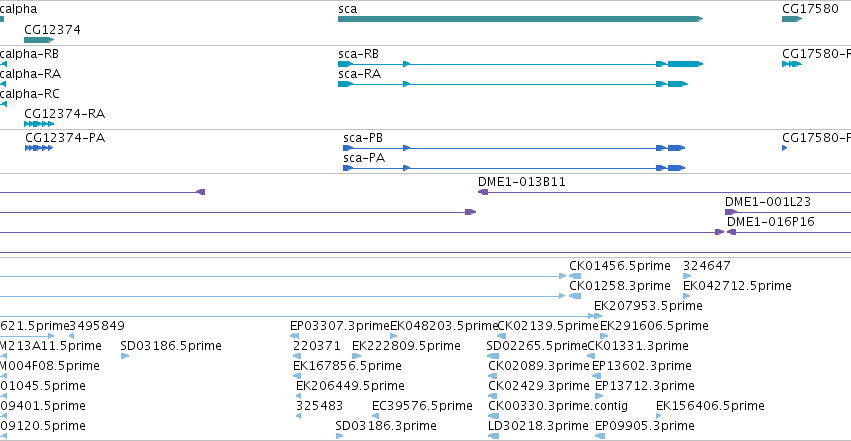This screenshot has width=851, height=441.
Task: Click the calpha-RC transcript label
Action: tap(30, 94)
